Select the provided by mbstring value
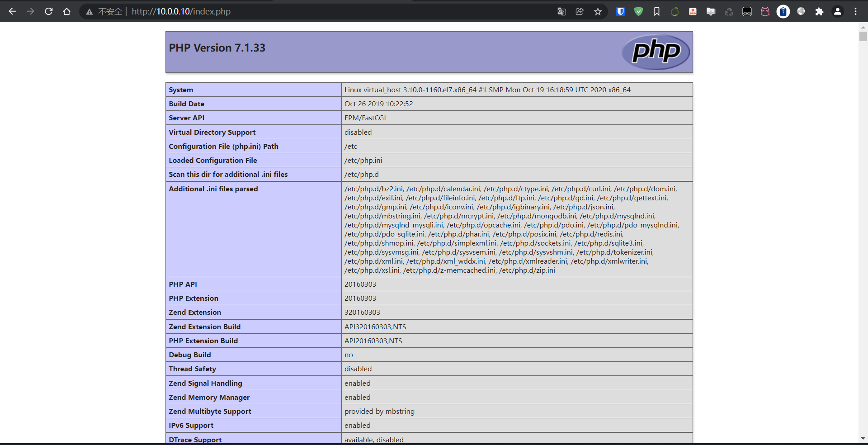868x445 pixels. pyautogui.click(x=379, y=412)
